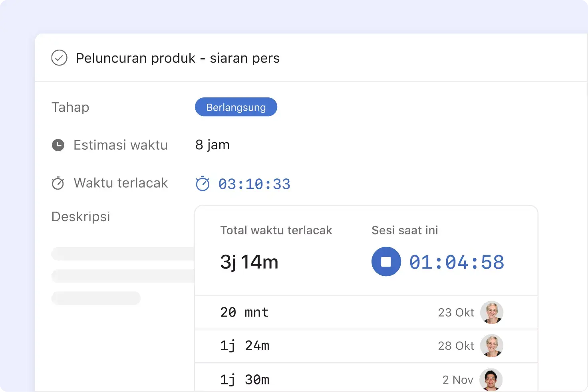
Task: Click the Deskripsi text area
Action: pos(81,216)
